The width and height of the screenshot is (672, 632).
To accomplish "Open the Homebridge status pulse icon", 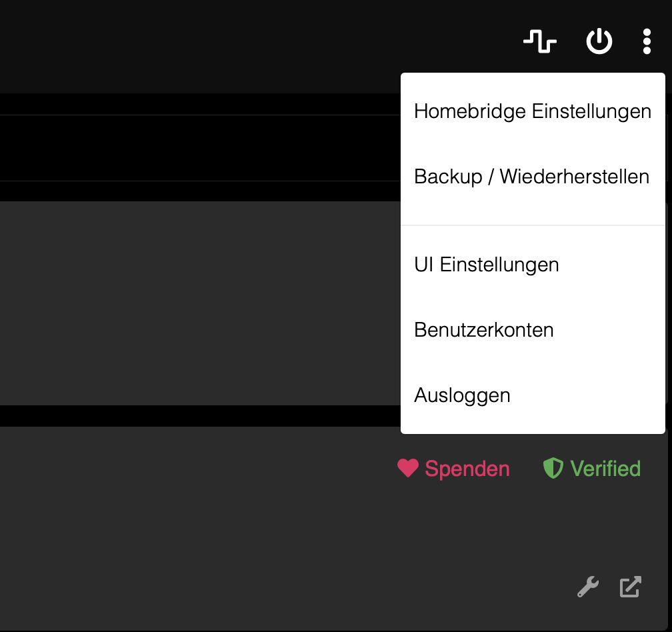I will coord(539,42).
